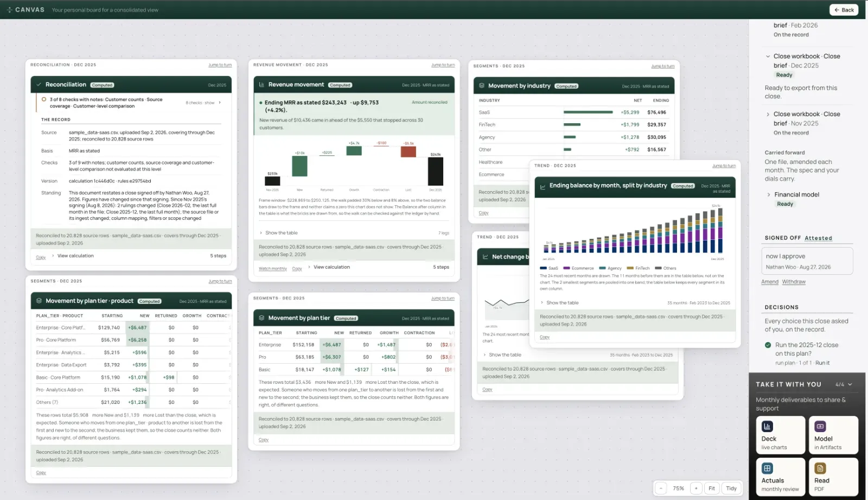Toggle the Agency legend entry in trend chart
The width and height of the screenshot is (868, 500).
pyautogui.click(x=610, y=268)
